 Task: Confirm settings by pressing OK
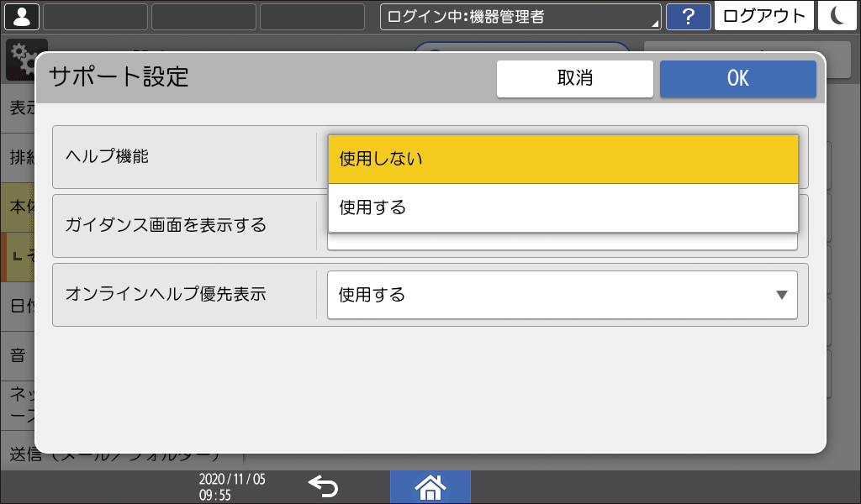[x=737, y=78]
